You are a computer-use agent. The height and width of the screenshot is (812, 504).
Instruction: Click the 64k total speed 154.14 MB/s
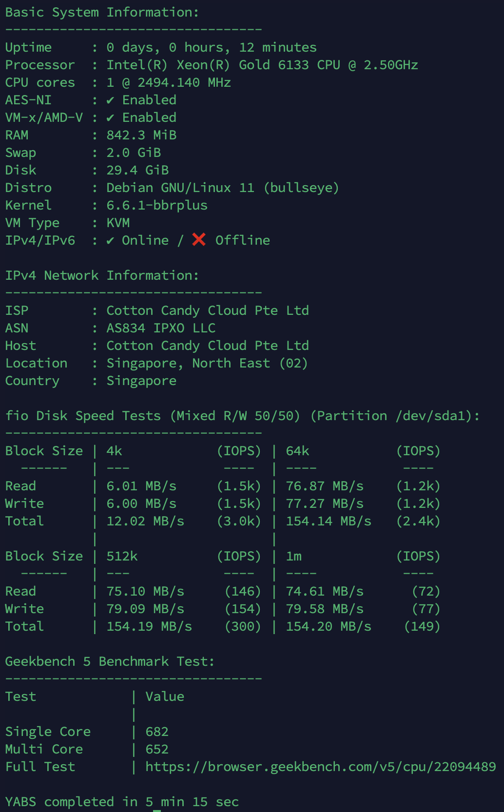tap(328, 521)
